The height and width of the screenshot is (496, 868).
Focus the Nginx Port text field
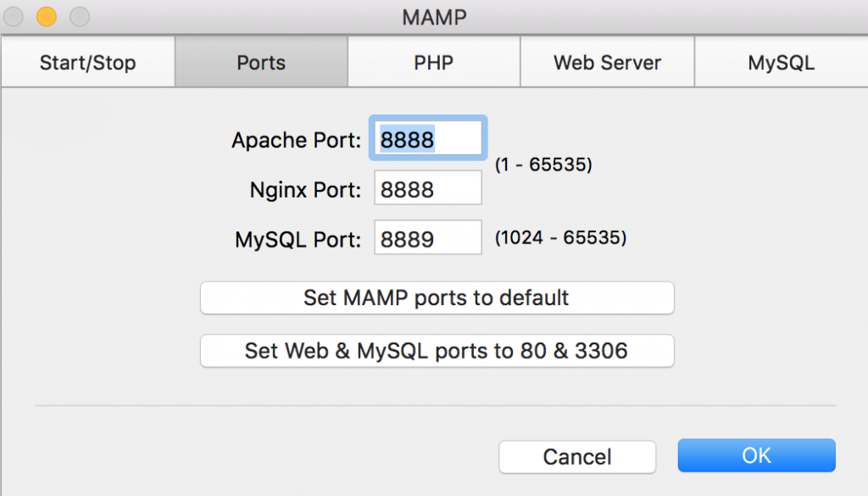tap(428, 189)
